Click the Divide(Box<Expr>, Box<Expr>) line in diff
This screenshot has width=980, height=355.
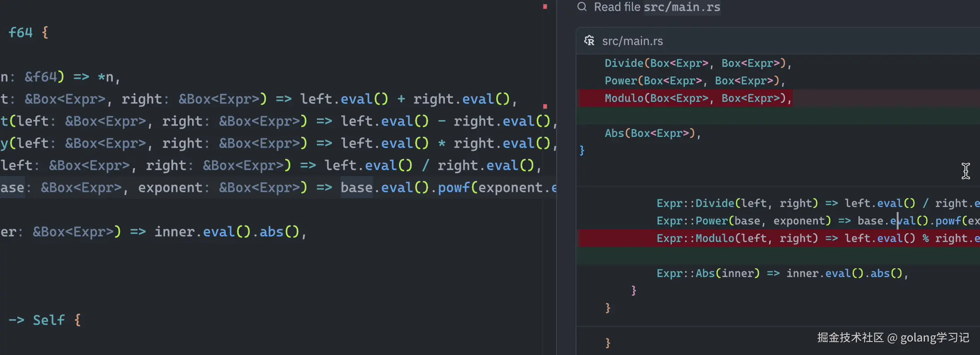698,63
